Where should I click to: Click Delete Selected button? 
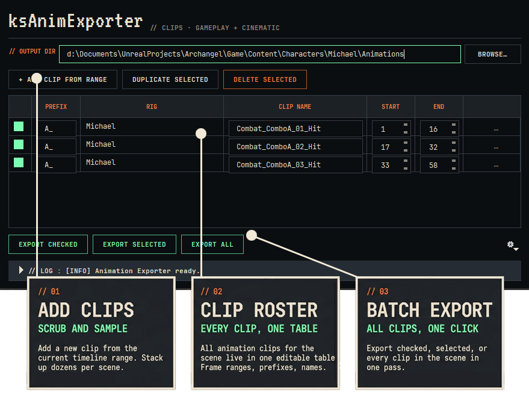point(265,79)
